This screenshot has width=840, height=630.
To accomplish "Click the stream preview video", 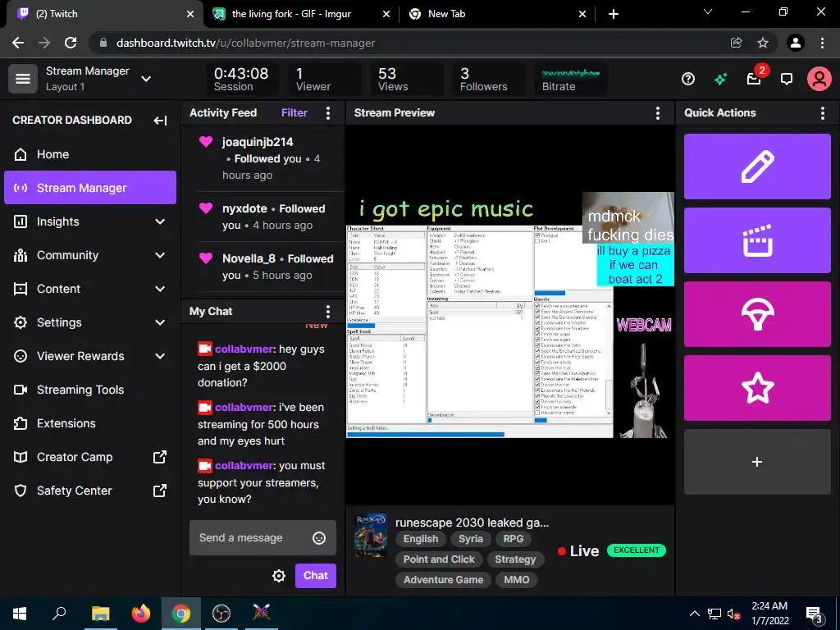I will point(510,315).
